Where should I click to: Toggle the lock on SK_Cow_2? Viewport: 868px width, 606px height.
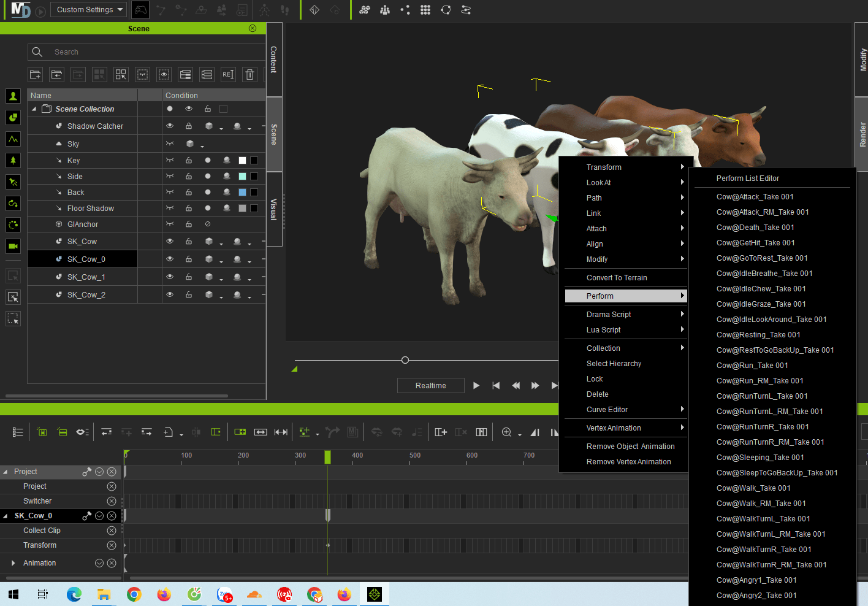[x=189, y=295]
